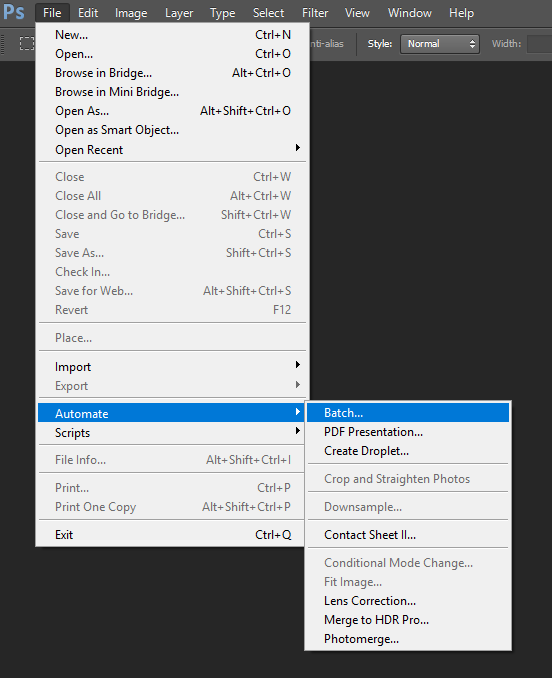The width and height of the screenshot is (552, 678).
Task: Open the Window menu
Action: click(x=410, y=13)
